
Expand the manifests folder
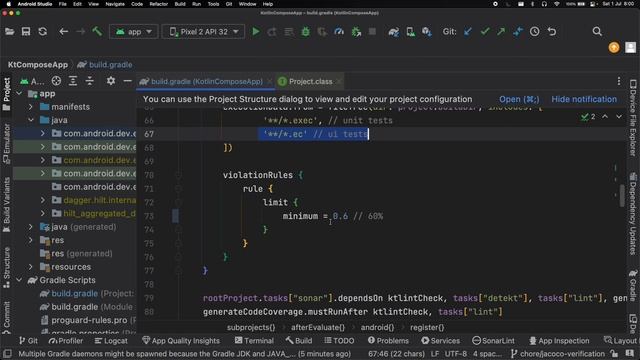point(31,107)
